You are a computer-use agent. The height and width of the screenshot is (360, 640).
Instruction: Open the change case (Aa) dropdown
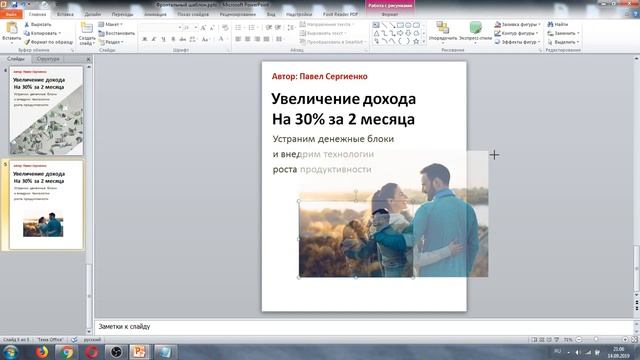click(205, 39)
